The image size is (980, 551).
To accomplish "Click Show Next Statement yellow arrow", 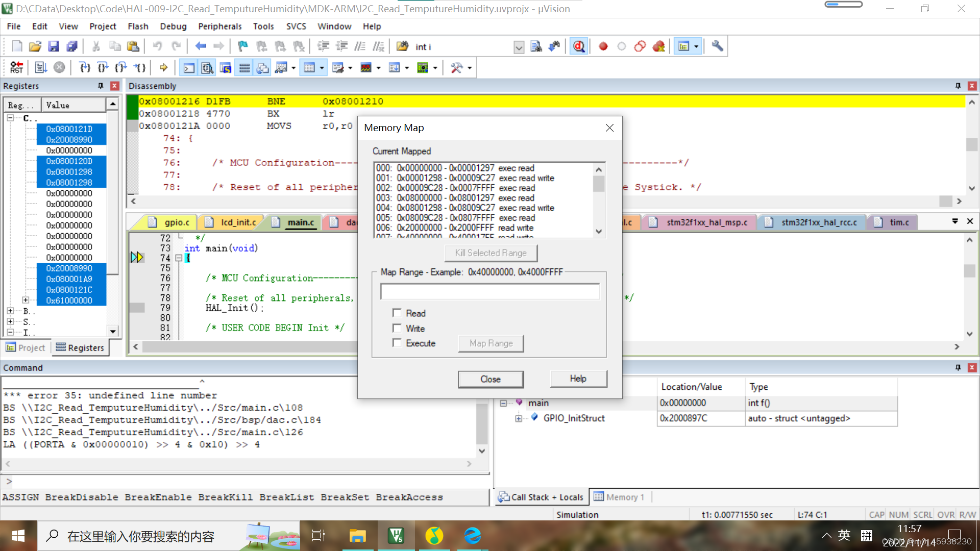I will [163, 67].
